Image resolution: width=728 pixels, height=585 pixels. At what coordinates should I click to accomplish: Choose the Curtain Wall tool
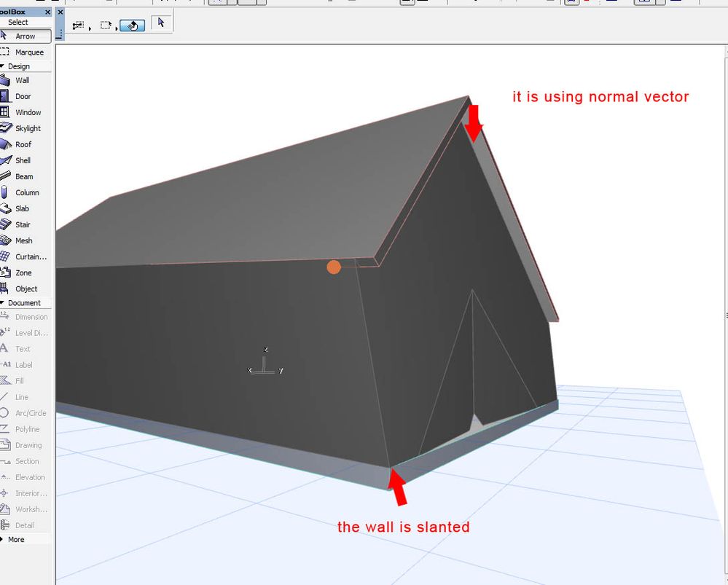25,256
